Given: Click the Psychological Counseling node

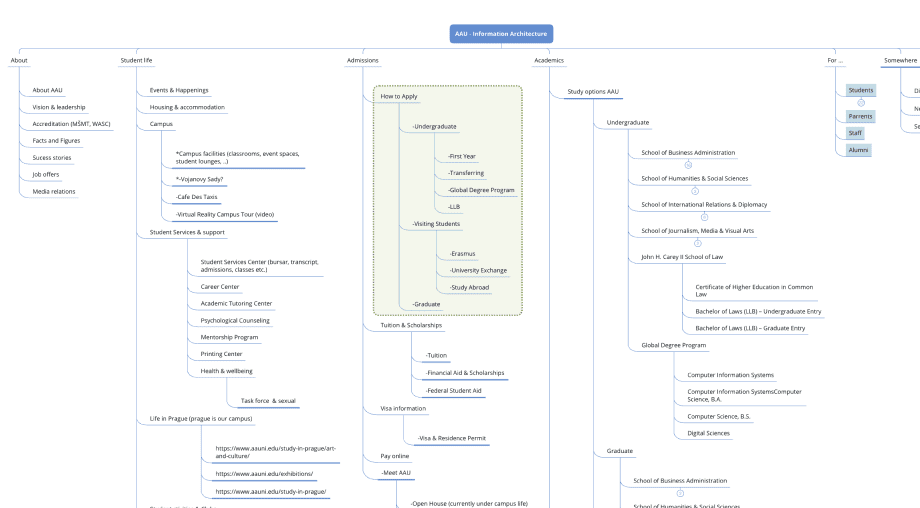Looking at the screenshot, I should (235, 321).
